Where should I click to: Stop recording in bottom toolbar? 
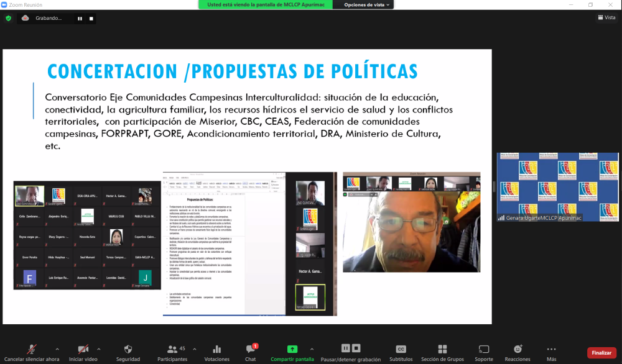[x=357, y=348]
